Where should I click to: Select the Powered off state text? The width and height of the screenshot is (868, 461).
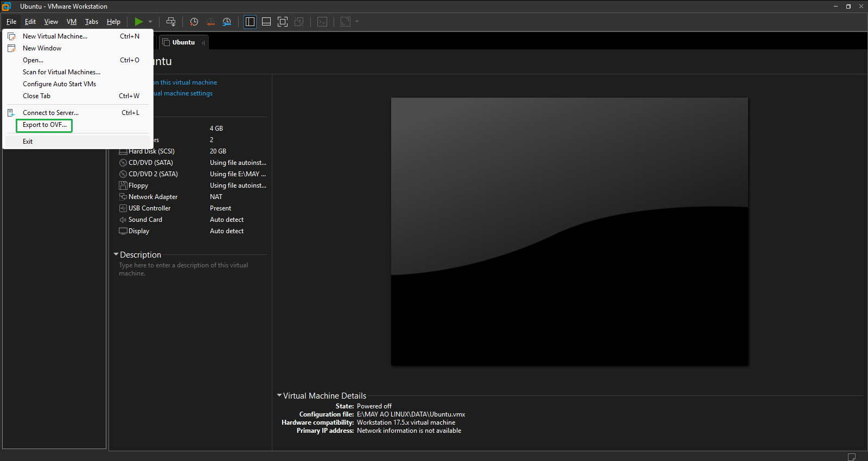click(374, 406)
